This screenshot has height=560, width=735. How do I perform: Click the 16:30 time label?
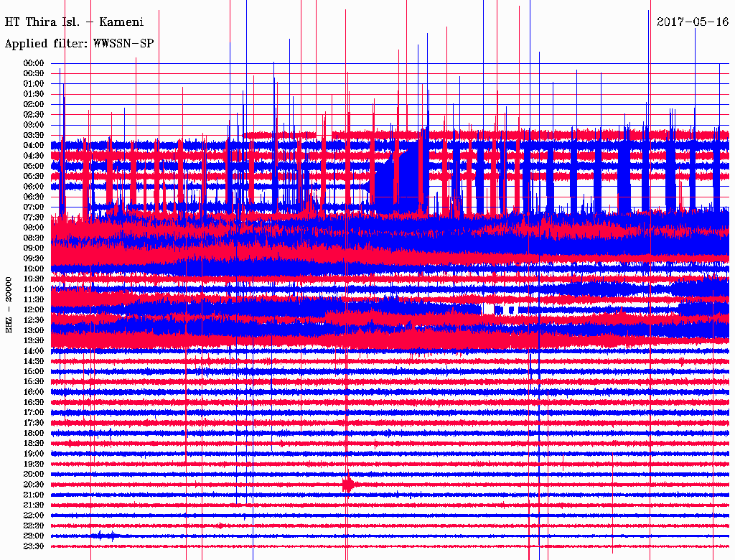pos(34,403)
